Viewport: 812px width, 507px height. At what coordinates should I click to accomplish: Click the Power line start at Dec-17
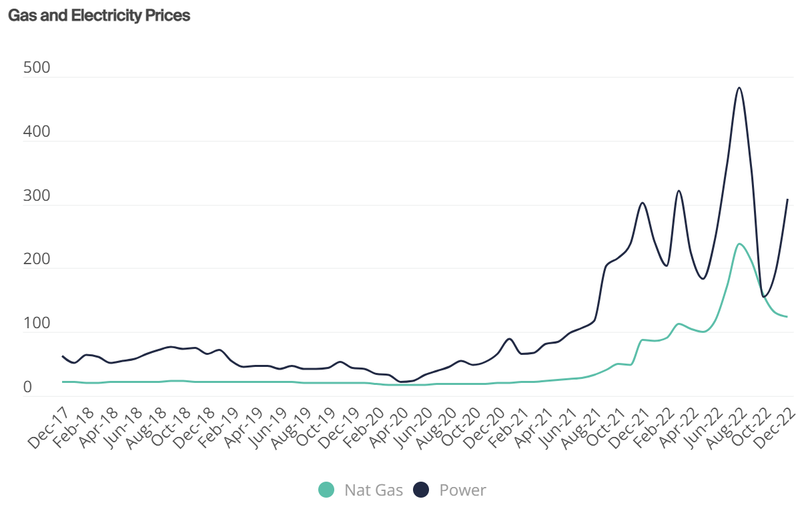[x=63, y=356]
